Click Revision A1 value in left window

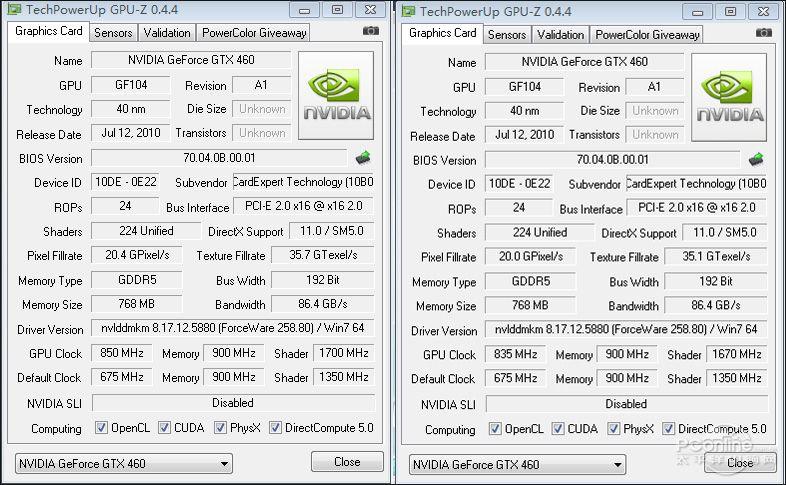click(x=261, y=85)
